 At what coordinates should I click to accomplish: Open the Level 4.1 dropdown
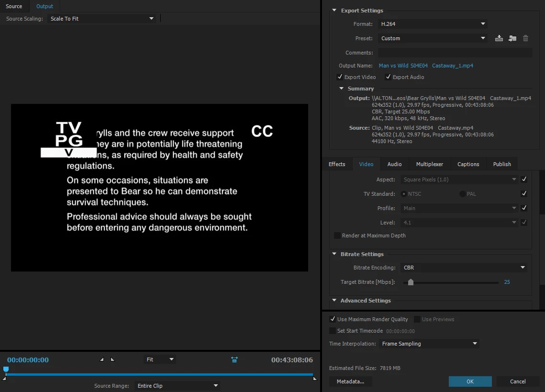coord(459,222)
